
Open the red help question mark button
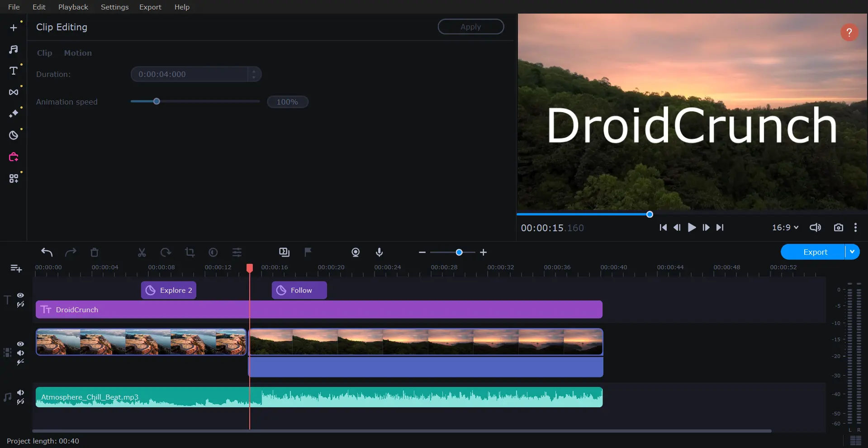(849, 32)
